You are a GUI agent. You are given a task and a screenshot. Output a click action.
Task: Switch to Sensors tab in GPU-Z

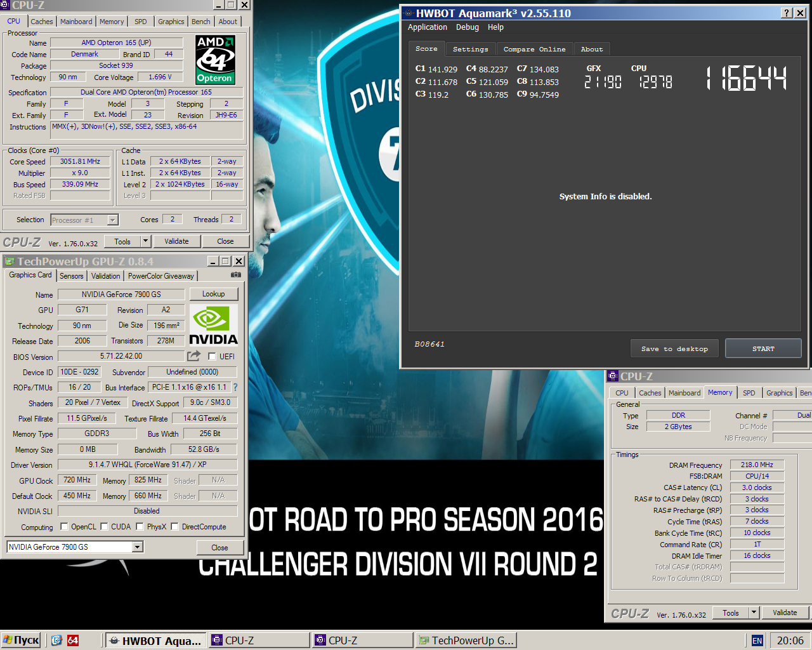[x=72, y=276]
